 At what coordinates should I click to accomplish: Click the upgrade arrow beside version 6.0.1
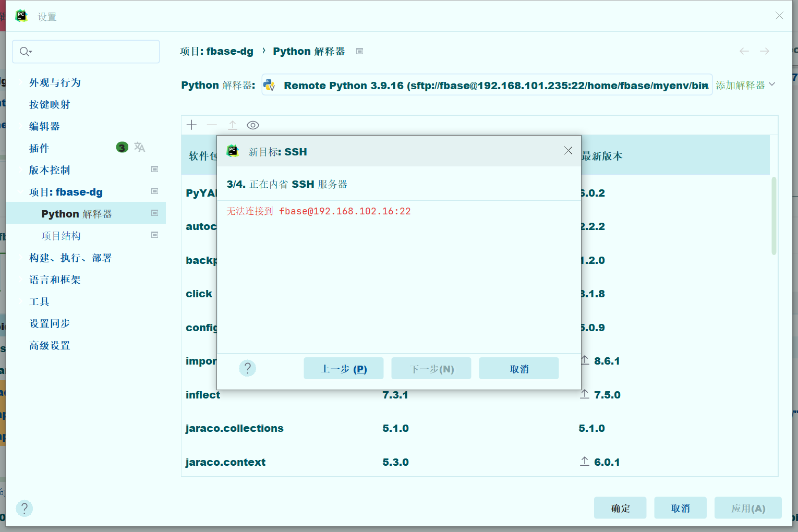[585, 462]
